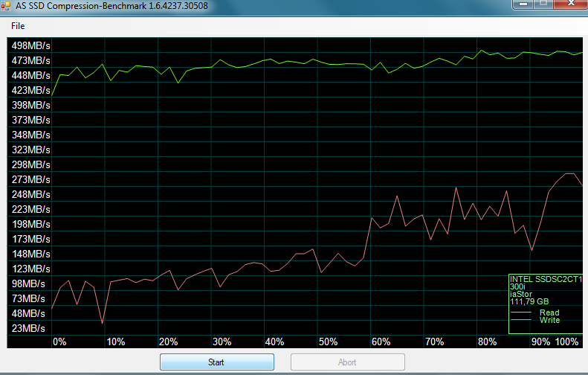
Task: Click the 123MB/s axis label
Action: click(x=30, y=269)
